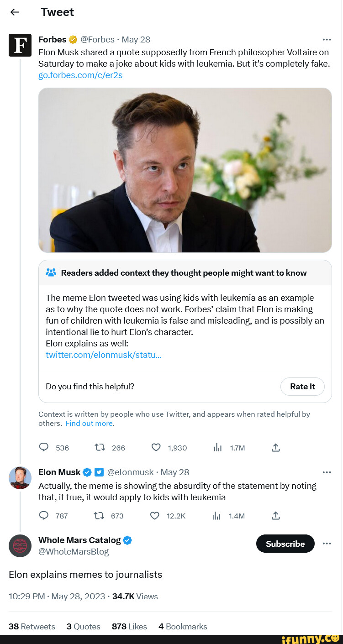Image resolution: width=343 pixels, height=644 pixels.
Task: Click the back arrow icon
Action: (15, 12)
